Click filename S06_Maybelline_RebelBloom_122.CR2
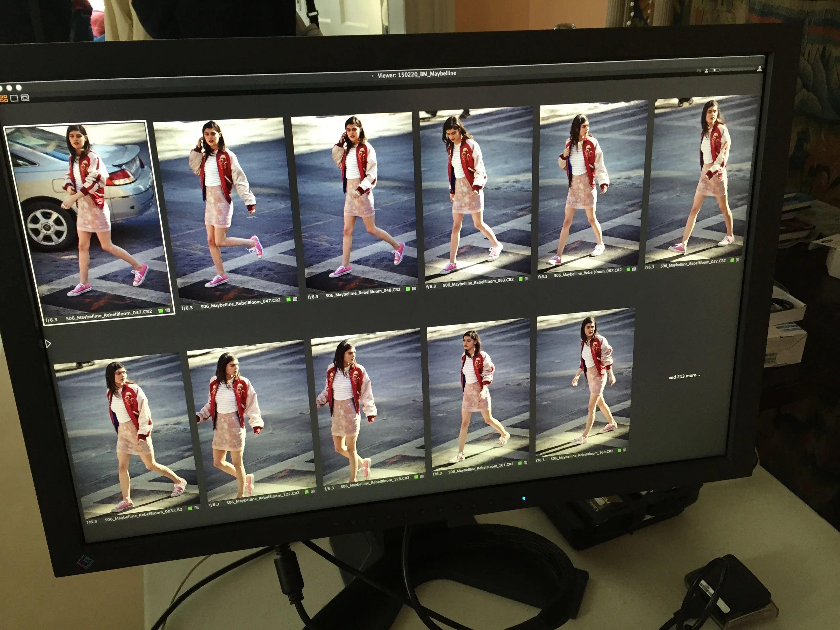Screen dimensions: 840x630 pyautogui.click(x=263, y=498)
